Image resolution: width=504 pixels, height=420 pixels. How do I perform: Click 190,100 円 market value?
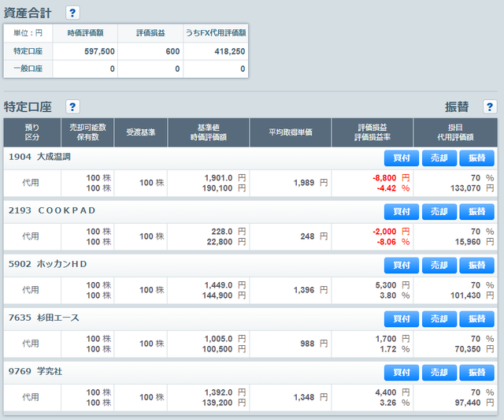click(224, 188)
